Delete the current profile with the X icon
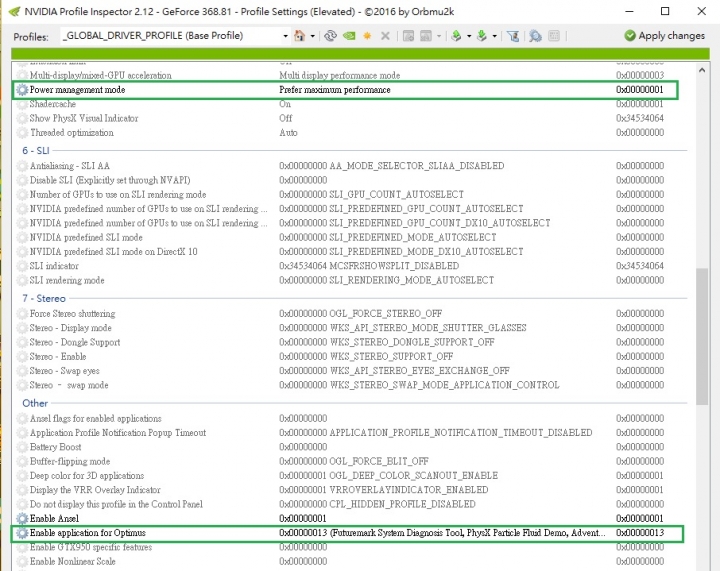720x571 pixels. [x=385, y=35]
